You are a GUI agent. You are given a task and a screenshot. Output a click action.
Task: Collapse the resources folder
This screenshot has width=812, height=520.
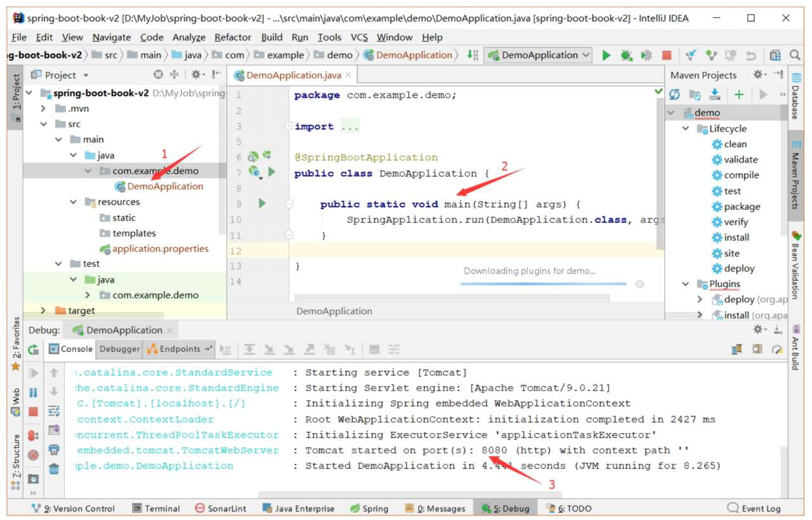point(74,202)
